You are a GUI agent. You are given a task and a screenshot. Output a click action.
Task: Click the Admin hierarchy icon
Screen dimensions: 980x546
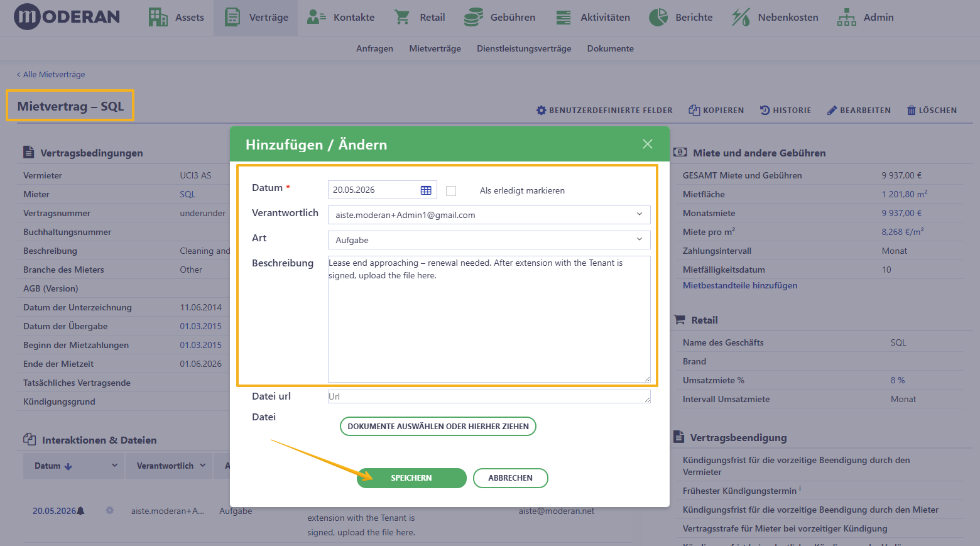tap(847, 17)
